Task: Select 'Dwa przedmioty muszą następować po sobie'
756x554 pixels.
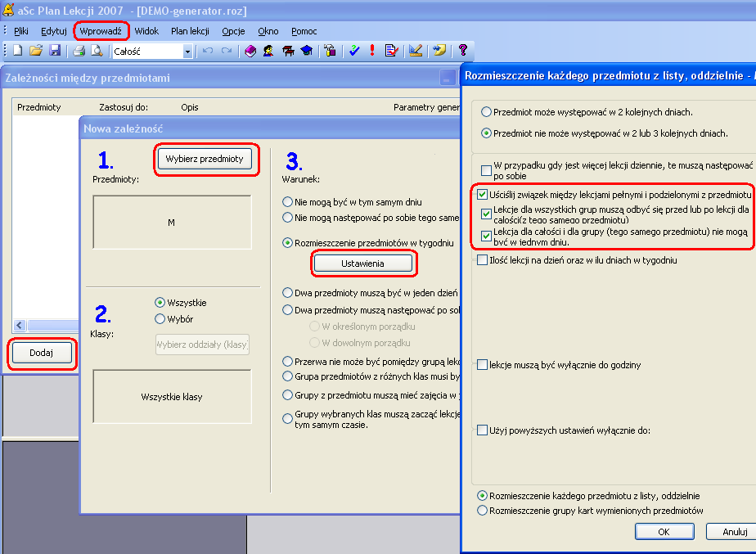Action: (x=287, y=310)
